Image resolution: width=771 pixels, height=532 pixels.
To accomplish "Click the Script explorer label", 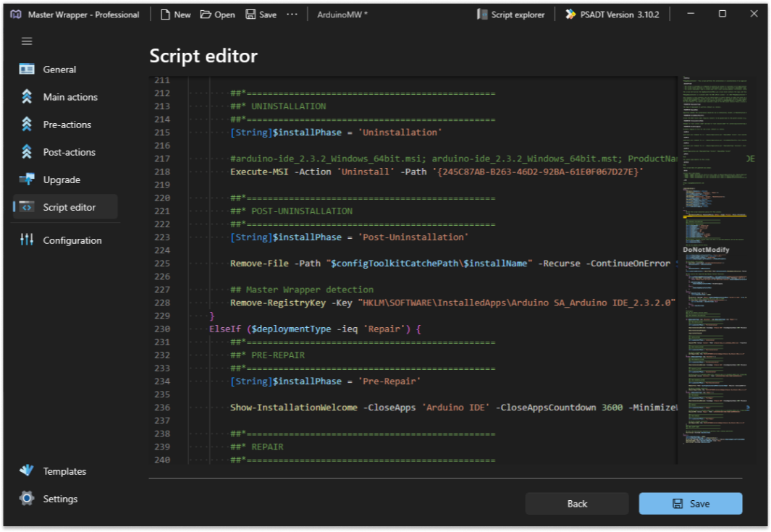I will click(518, 14).
